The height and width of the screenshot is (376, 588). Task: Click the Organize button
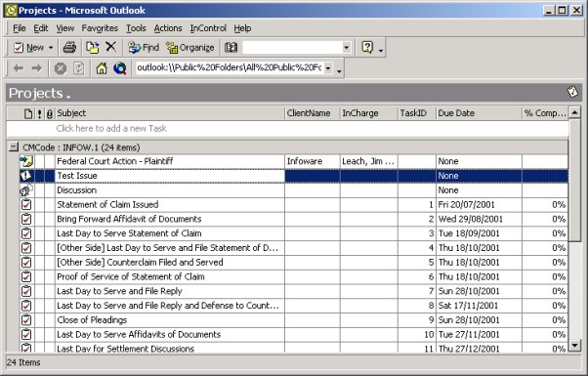click(190, 48)
